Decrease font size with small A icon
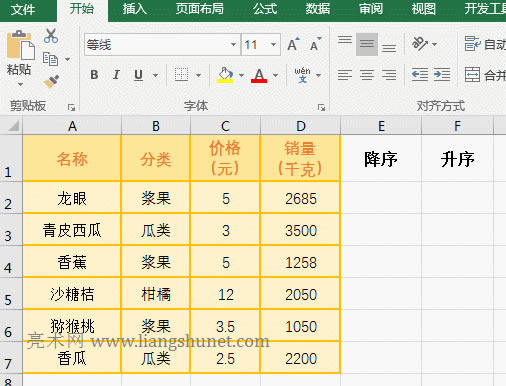The width and height of the screenshot is (506, 386). tap(315, 44)
